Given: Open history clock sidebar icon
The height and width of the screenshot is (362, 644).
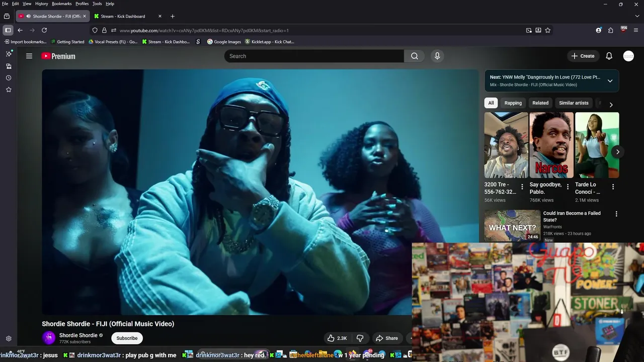Looking at the screenshot, I should coord(9,78).
